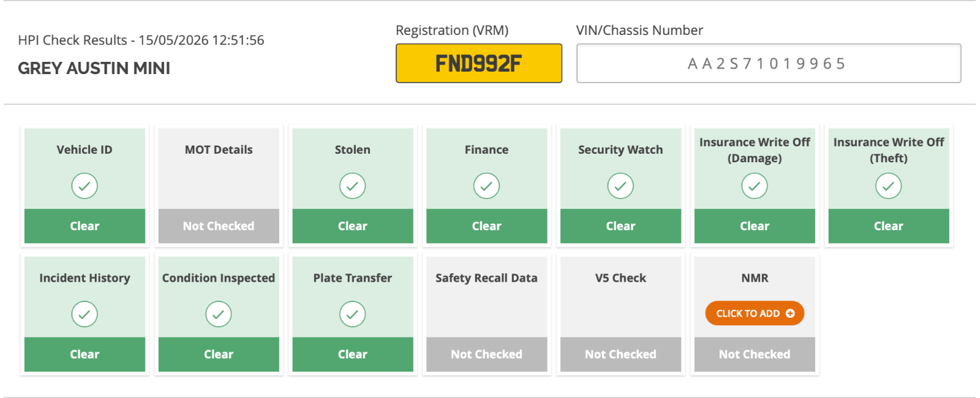
Task: Open the Safety Recall Data Not Checked bar
Action: [x=486, y=354]
